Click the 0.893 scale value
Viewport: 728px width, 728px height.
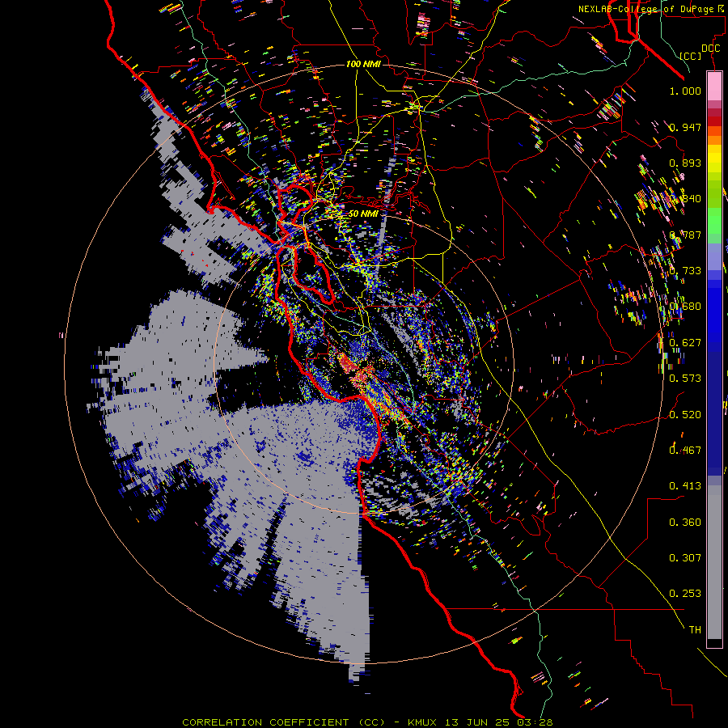pyautogui.click(x=685, y=163)
